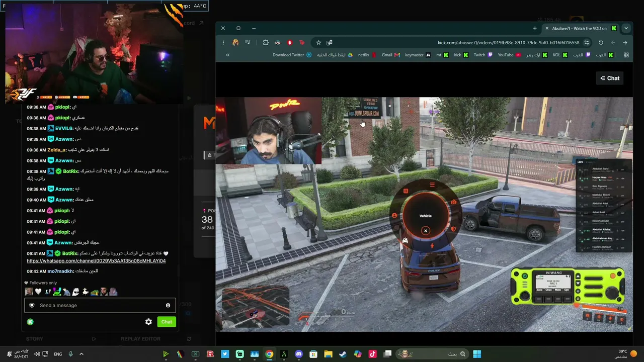Open site information icon in the address bar
Image resolution: width=644 pixels, height=362 pixels.
[x=587, y=43]
